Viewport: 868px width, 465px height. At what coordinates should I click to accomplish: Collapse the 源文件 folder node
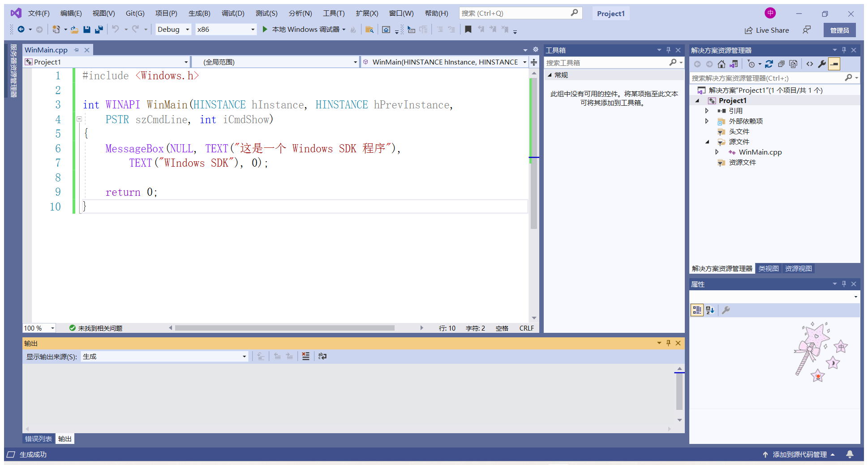point(707,142)
